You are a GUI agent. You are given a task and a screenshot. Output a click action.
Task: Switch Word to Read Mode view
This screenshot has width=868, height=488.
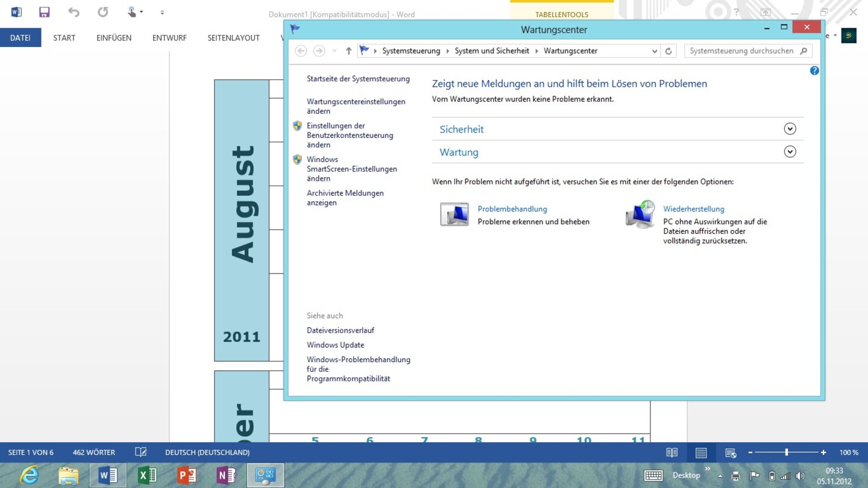[x=671, y=452]
